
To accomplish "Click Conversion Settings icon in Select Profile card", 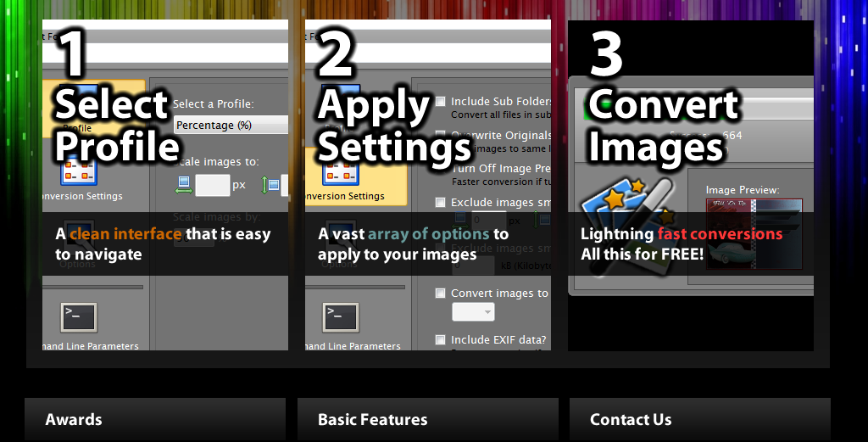I will pos(79,171).
